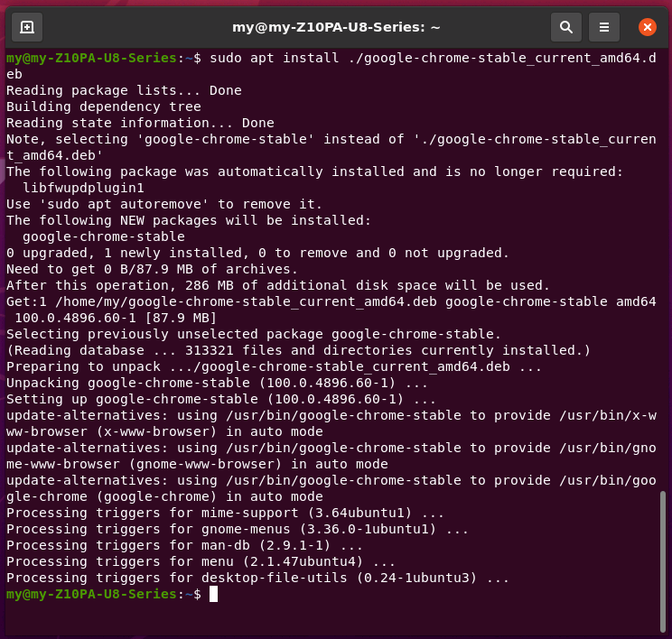Click 'After this operation, 286 MB' line
The image size is (672, 639).
point(277,286)
